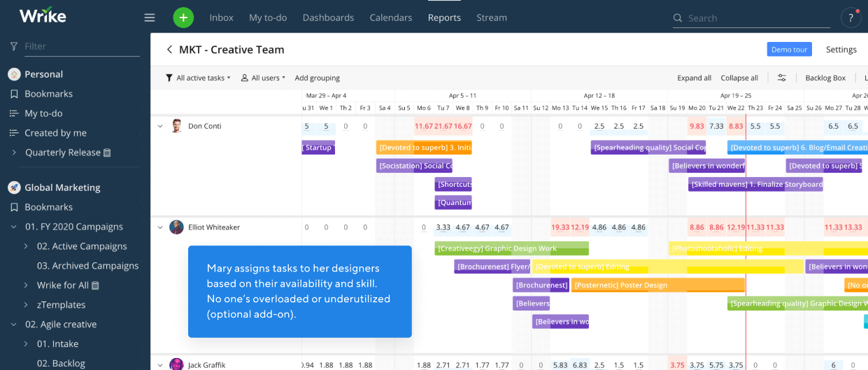Click the back arrow beside MKT - Creative Team
The image size is (868, 370).
pos(169,50)
